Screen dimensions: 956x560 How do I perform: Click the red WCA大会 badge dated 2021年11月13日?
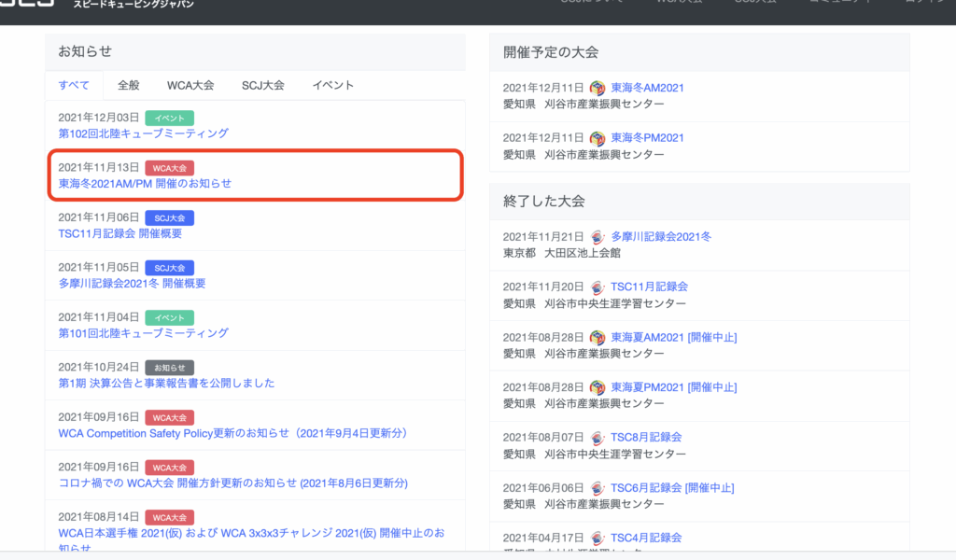coord(169,168)
